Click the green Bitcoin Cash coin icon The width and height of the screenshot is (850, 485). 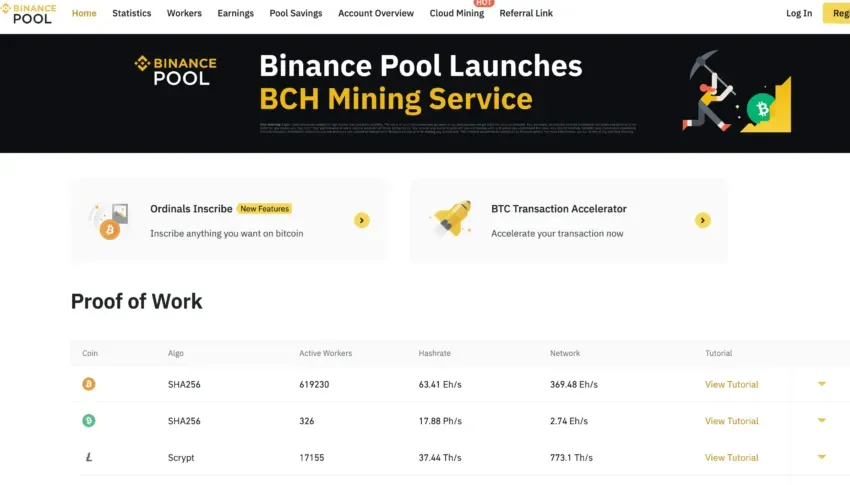click(89, 421)
